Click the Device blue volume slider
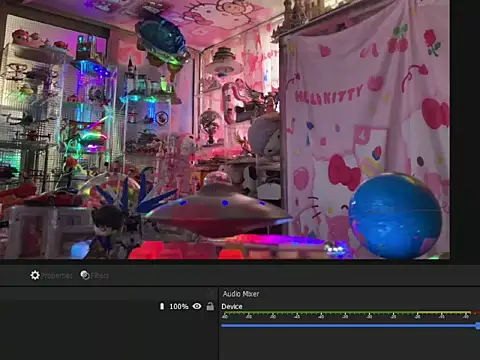480x360 pixels. (x=350, y=325)
